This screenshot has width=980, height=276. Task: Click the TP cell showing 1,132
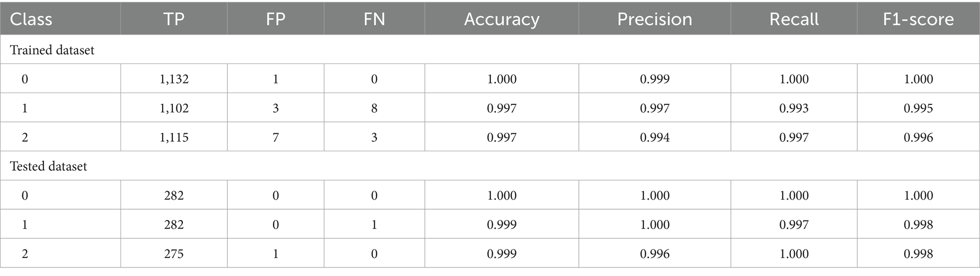coord(174,79)
